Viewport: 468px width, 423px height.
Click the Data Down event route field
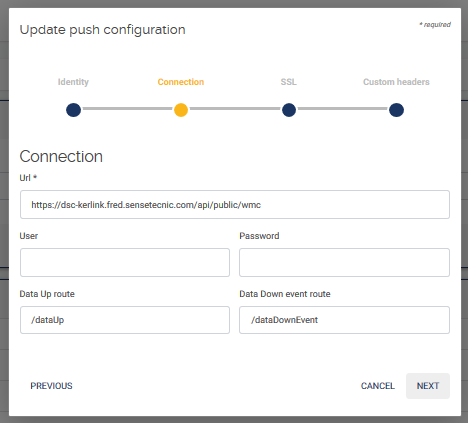pyautogui.click(x=344, y=320)
